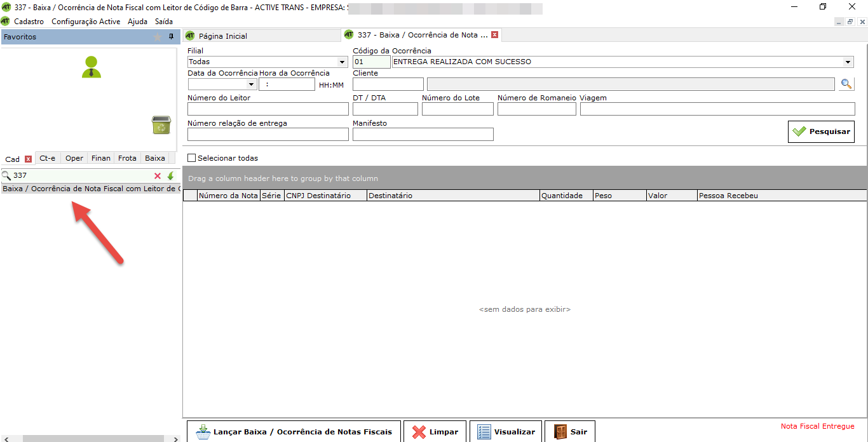Expand the Filial dropdown
Screen dimensions: 868x442
coord(342,62)
